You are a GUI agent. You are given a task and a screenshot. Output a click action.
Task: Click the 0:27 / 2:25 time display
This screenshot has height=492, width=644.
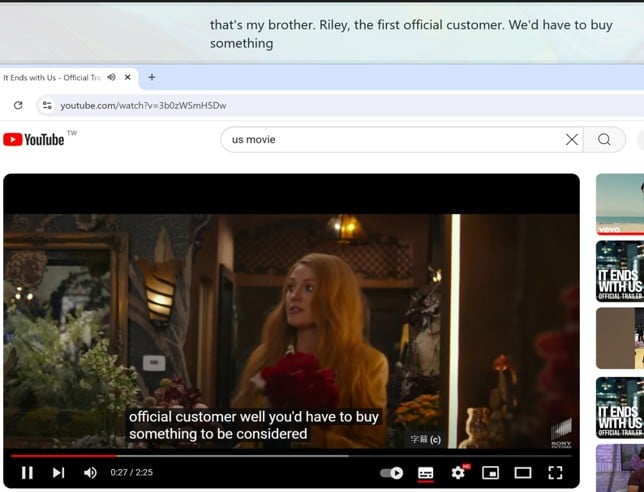coord(131,472)
